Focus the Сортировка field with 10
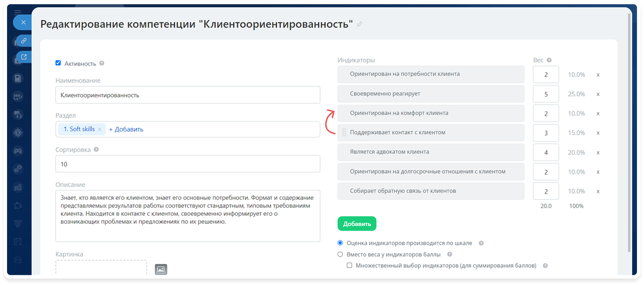This screenshot has height=285, width=644. [188, 164]
